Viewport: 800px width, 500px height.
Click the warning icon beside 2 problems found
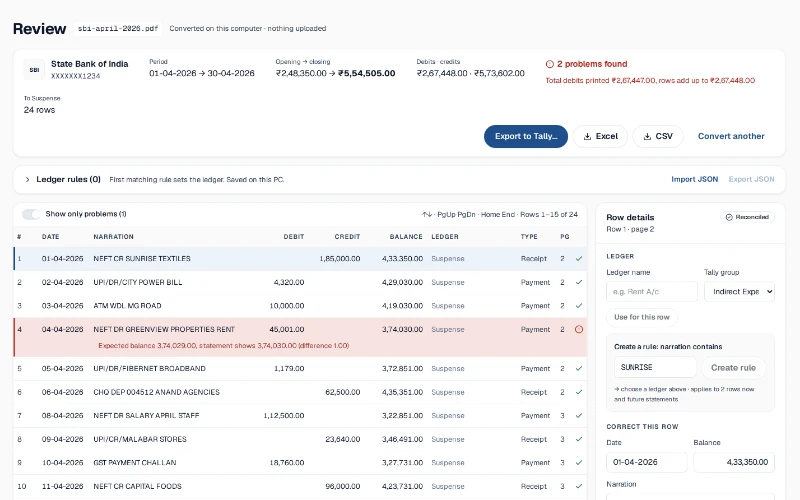pyautogui.click(x=549, y=64)
